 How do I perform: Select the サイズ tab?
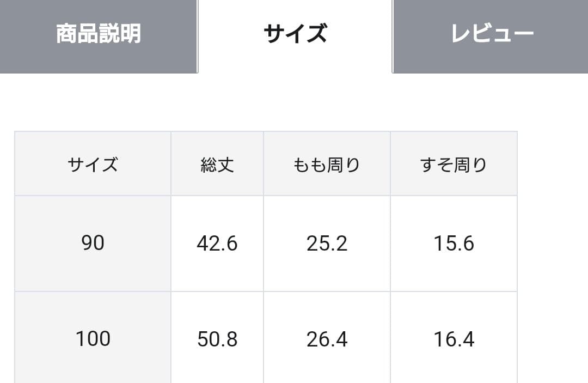[x=295, y=34]
